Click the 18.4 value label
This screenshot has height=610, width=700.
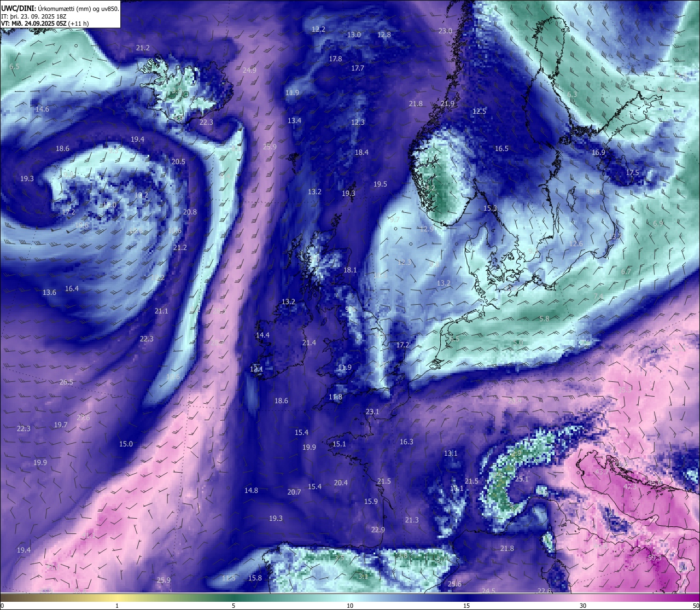coord(361,152)
